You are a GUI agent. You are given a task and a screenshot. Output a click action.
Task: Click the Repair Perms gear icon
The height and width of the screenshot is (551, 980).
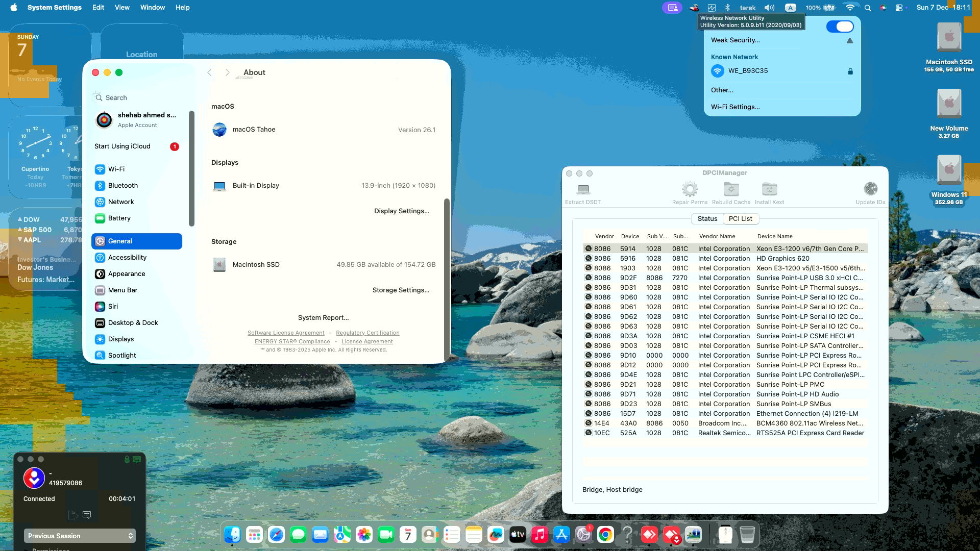pos(690,189)
